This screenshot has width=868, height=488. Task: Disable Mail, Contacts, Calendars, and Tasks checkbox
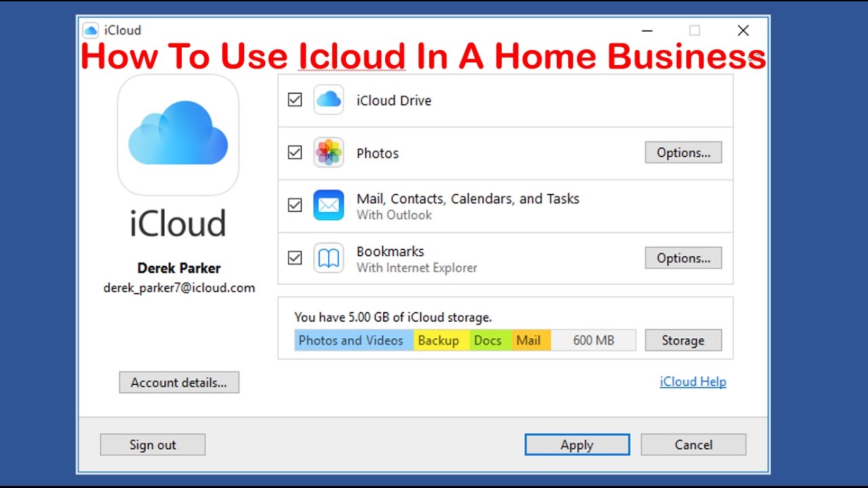point(295,205)
